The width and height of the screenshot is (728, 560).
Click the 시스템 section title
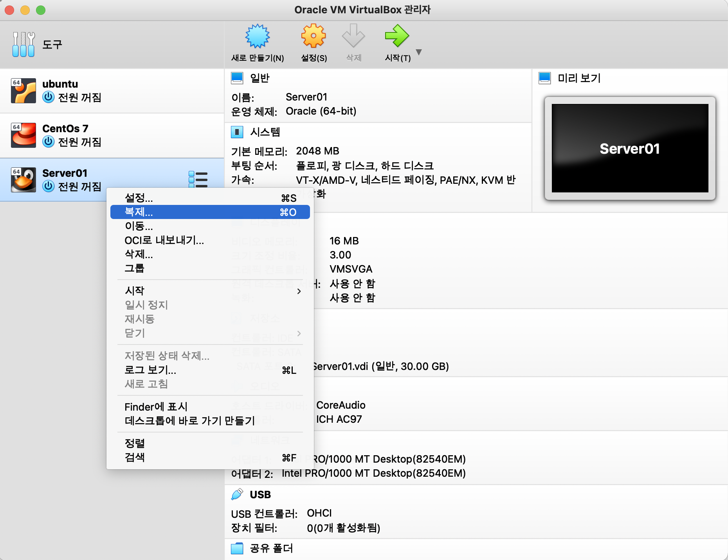(x=265, y=132)
